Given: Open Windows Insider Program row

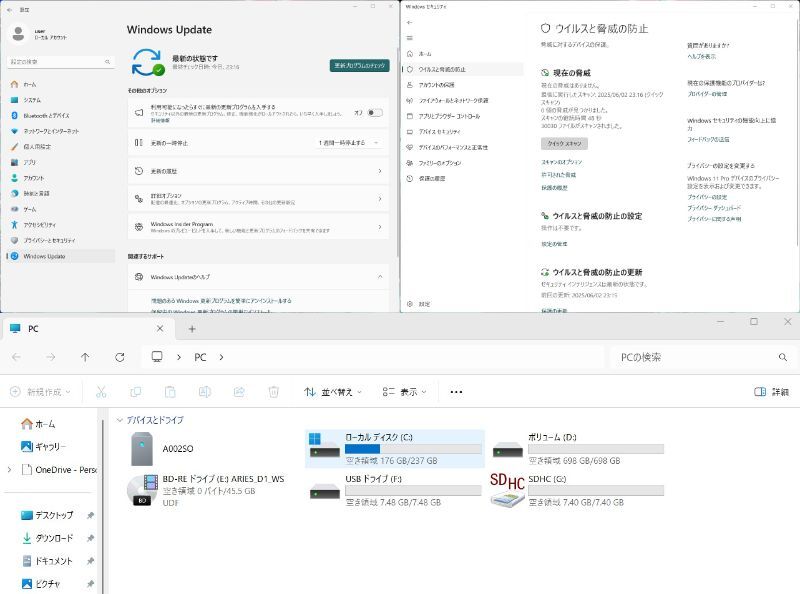Looking at the screenshot, I should pyautogui.click(x=258, y=227).
